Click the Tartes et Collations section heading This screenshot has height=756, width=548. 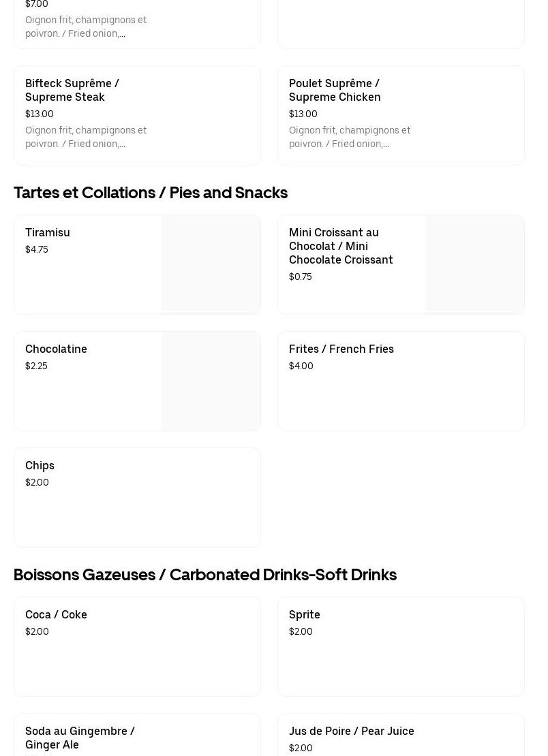151,193
